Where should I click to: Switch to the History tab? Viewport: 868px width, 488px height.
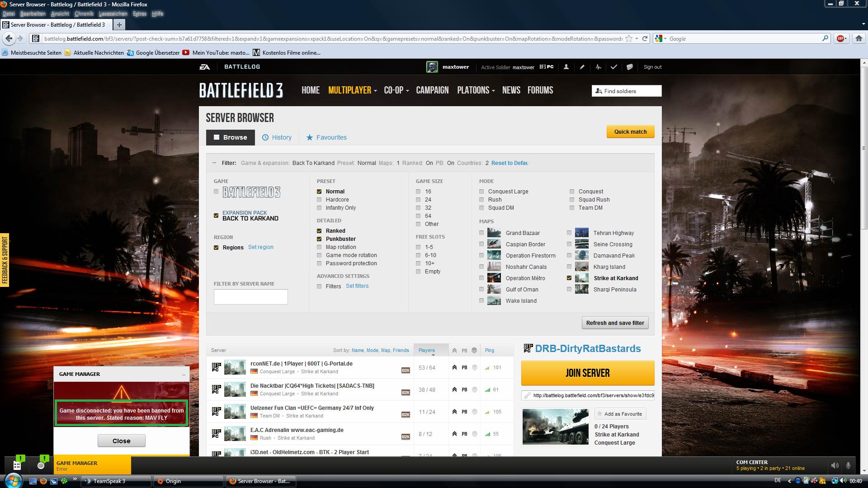pos(277,137)
